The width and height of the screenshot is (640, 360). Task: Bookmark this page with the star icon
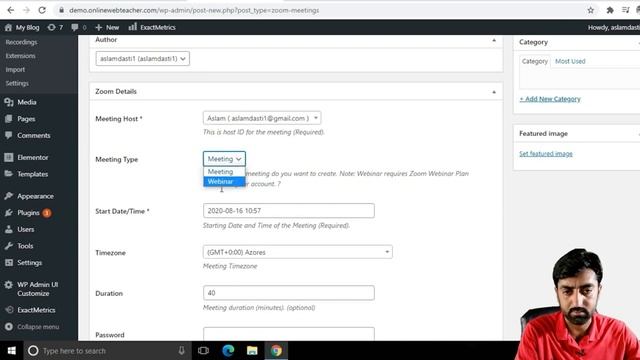pyautogui.click(x=591, y=10)
